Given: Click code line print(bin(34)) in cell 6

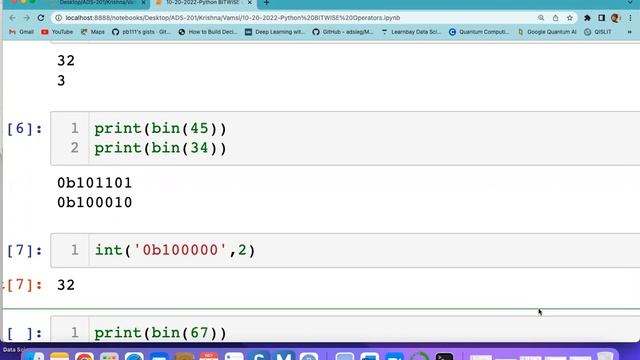Looking at the screenshot, I should click(x=160, y=148).
